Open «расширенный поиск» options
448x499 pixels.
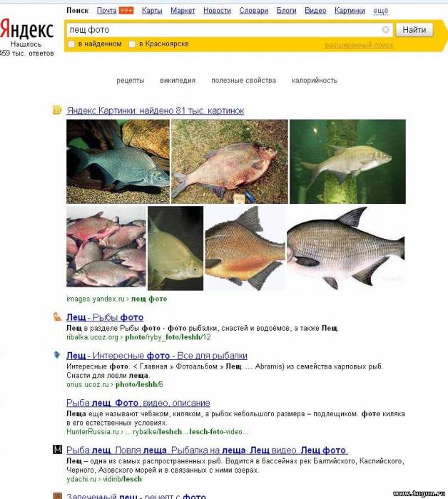click(359, 45)
